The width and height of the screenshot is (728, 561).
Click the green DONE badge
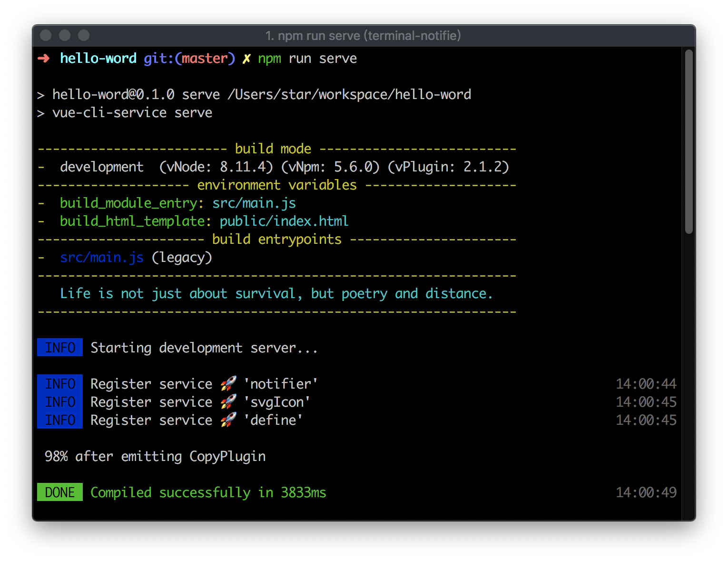pyautogui.click(x=60, y=492)
